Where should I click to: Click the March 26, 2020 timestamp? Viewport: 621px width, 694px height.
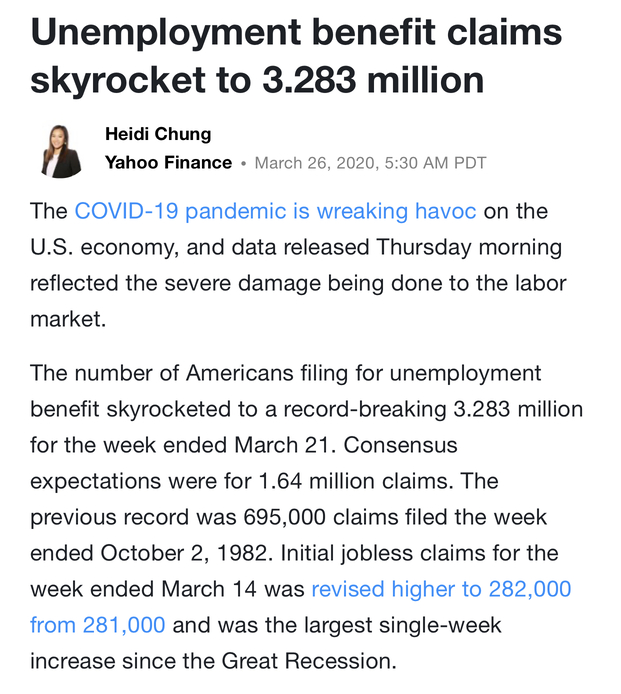[x=370, y=163]
